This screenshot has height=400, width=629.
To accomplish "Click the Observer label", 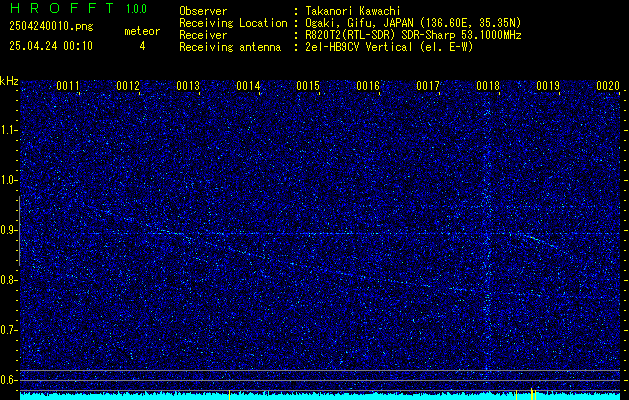I will [203, 11].
